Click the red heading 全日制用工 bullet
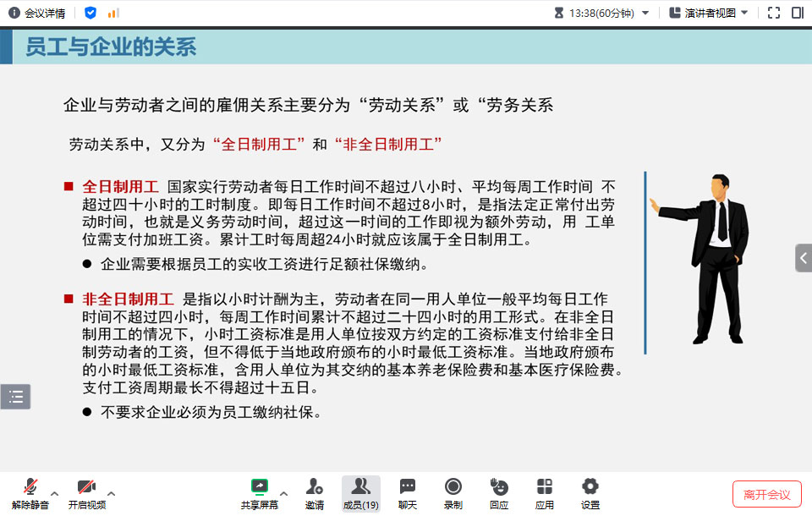This screenshot has width=812, height=516. point(120,186)
